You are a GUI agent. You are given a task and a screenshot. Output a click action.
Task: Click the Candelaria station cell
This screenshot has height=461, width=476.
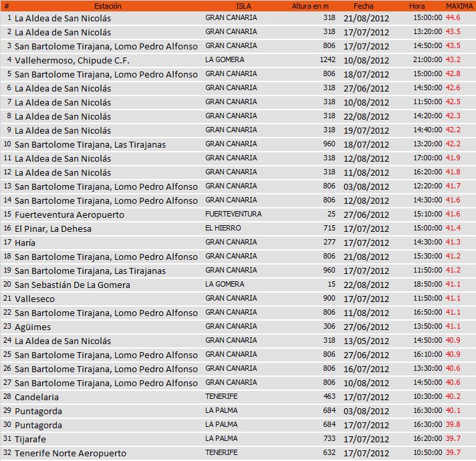click(37, 397)
